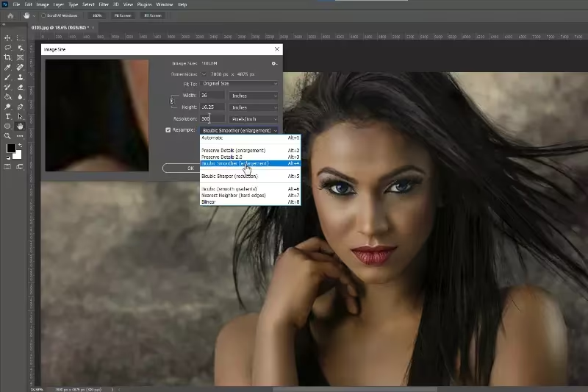Image resolution: width=588 pixels, height=392 pixels.
Task: Choose Preserve Details 2.0 option
Action: 250,157
